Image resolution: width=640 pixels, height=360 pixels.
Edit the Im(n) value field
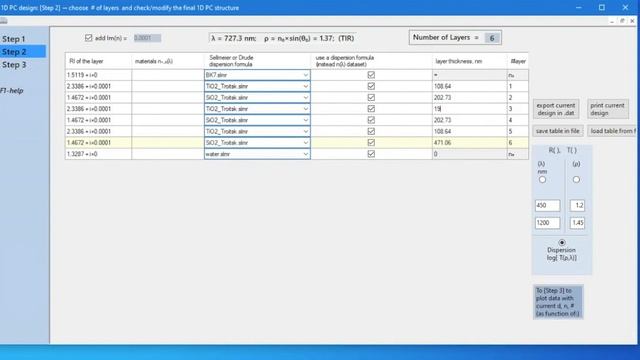tap(147, 38)
